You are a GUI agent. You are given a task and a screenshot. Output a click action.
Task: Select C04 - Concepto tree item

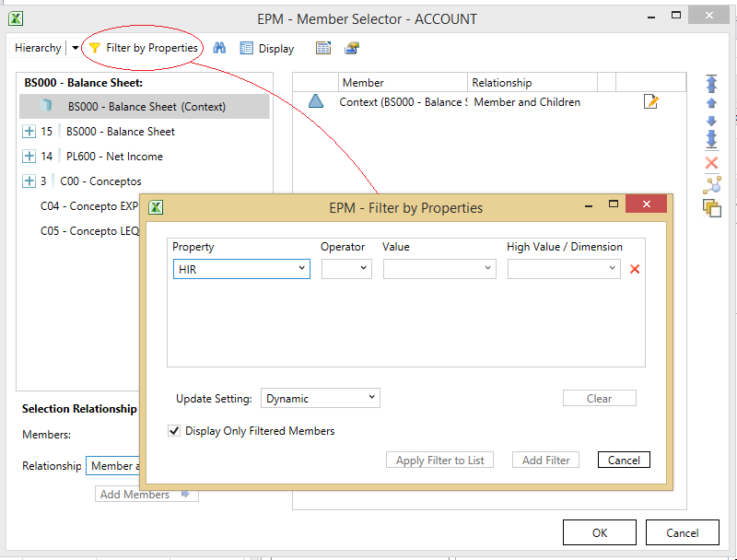pos(88,206)
